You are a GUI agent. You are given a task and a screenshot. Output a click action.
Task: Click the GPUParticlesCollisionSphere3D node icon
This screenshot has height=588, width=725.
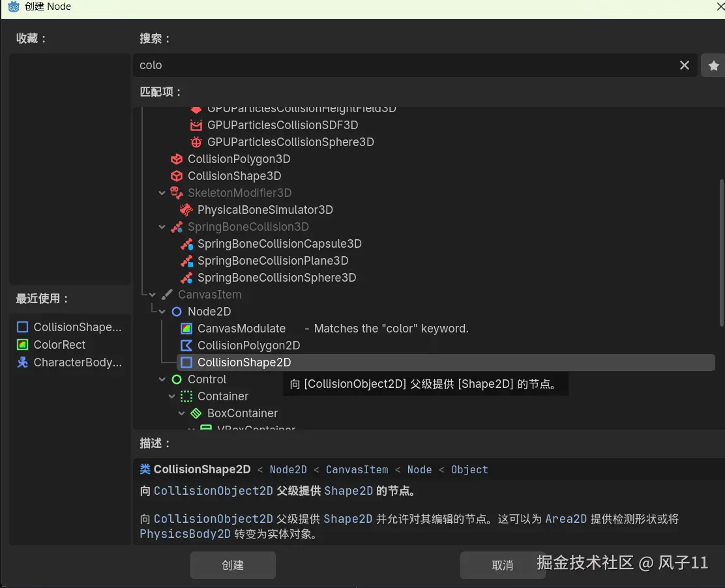tap(196, 142)
